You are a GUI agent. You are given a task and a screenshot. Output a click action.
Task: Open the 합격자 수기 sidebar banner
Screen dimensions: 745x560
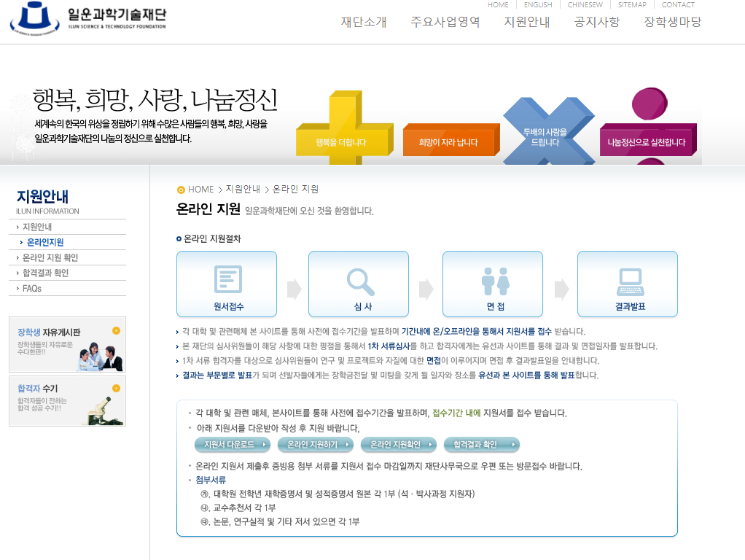click(x=67, y=401)
